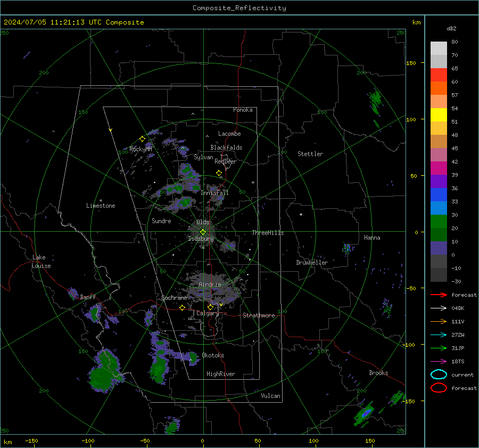
Task: Click the white plus marker west of Hanna
Action: tap(301, 214)
